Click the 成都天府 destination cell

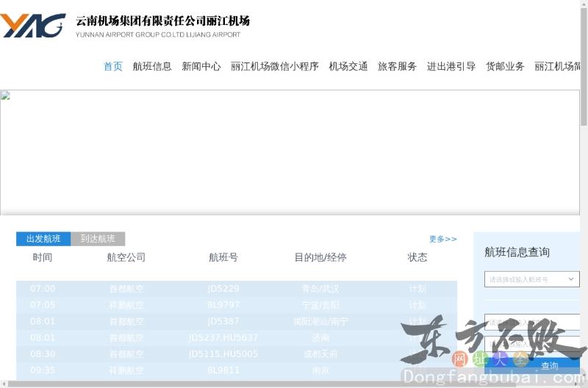tap(320, 354)
